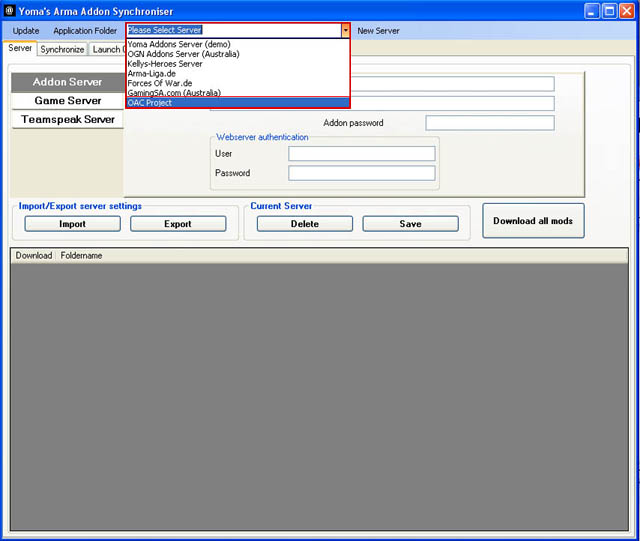Open the Game Server section

[67, 101]
